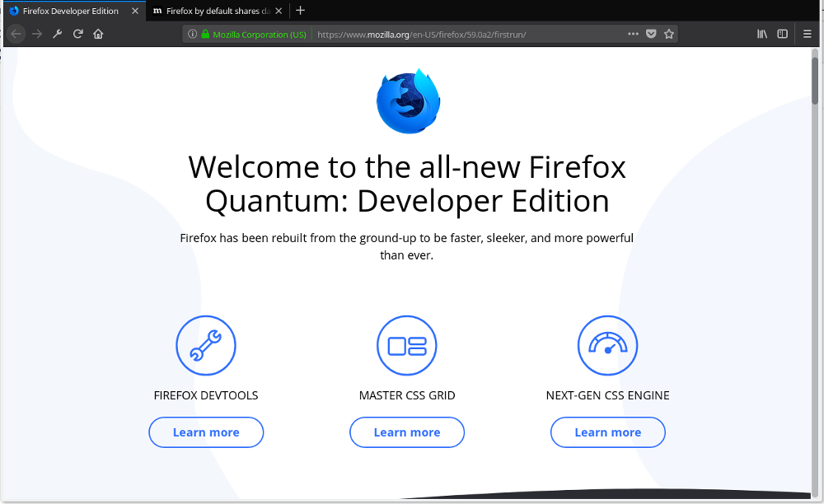Screen dimensions: 824x504
Task: Click the Next-Gen CSS Engine gauge icon
Action: click(607, 345)
